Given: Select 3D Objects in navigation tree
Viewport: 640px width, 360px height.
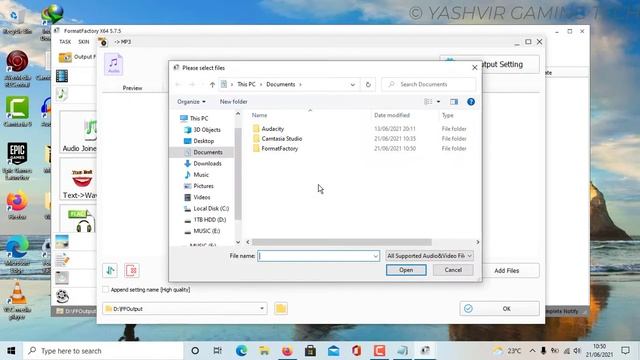Looking at the screenshot, I should [x=207, y=130].
